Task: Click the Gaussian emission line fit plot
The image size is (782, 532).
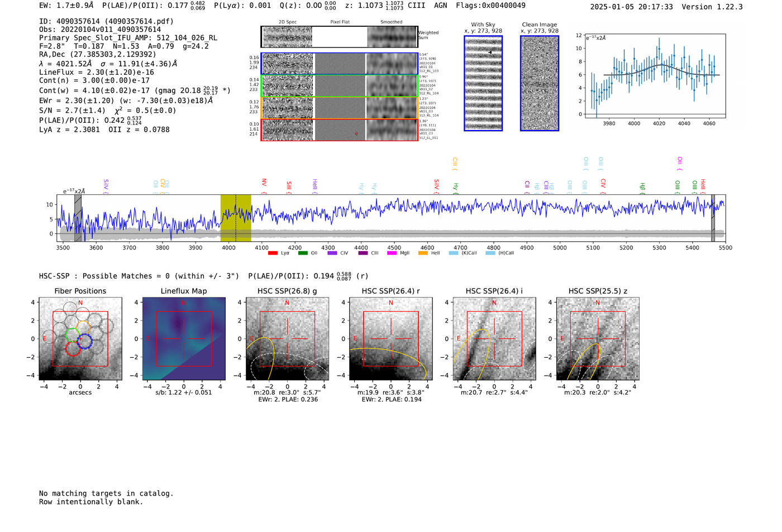Action: 655,76
